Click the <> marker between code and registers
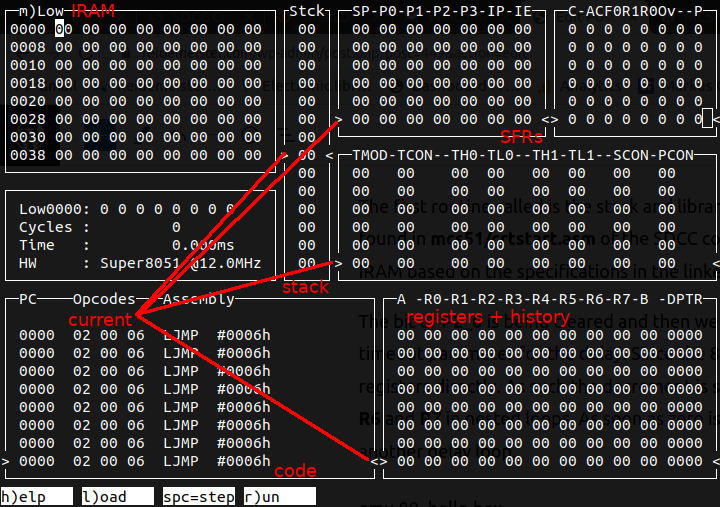 378,461
